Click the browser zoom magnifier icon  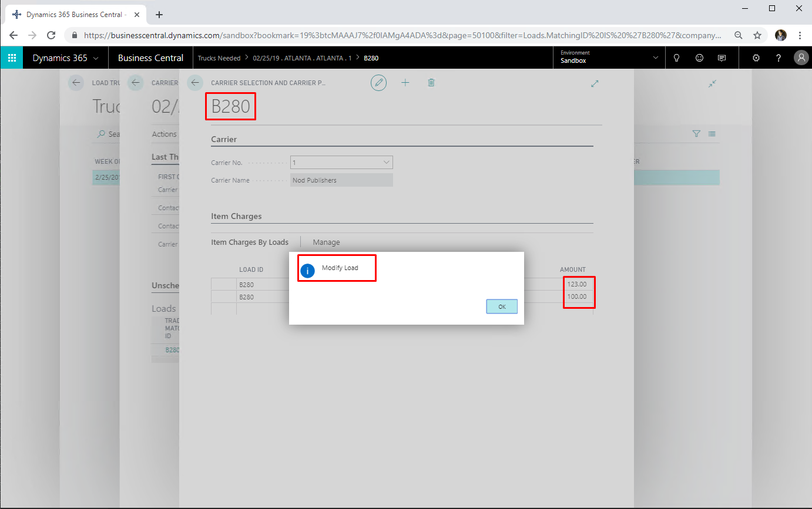[x=738, y=35]
